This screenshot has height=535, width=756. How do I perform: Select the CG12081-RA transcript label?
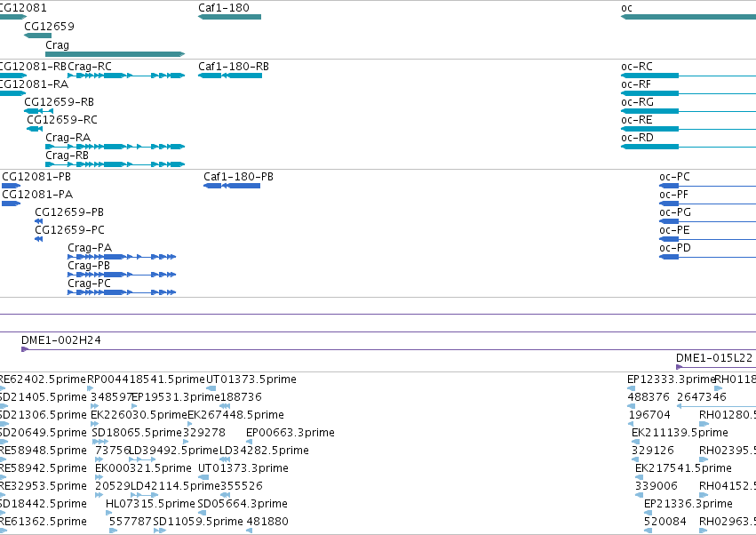[34, 84]
